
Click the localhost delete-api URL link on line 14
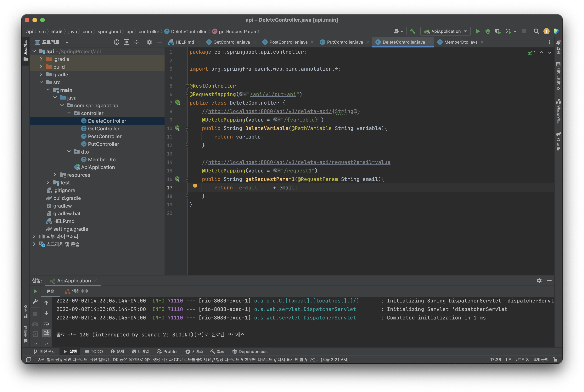pyautogui.click(x=299, y=162)
